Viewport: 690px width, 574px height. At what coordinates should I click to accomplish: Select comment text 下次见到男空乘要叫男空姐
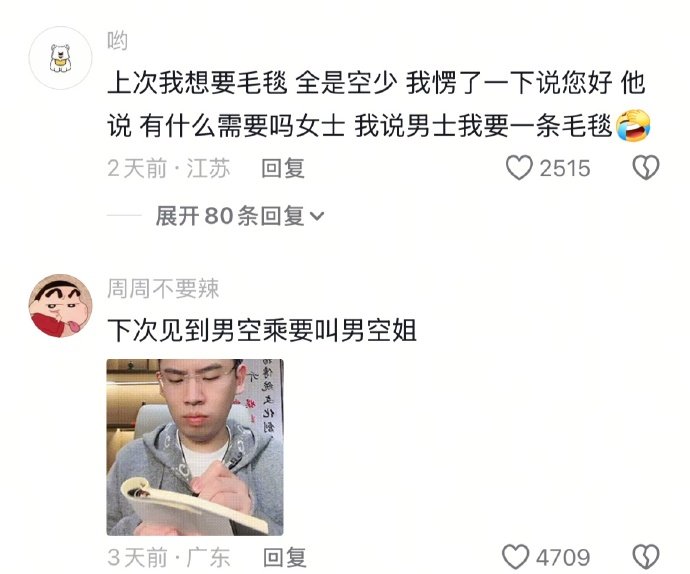pyautogui.click(x=262, y=331)
